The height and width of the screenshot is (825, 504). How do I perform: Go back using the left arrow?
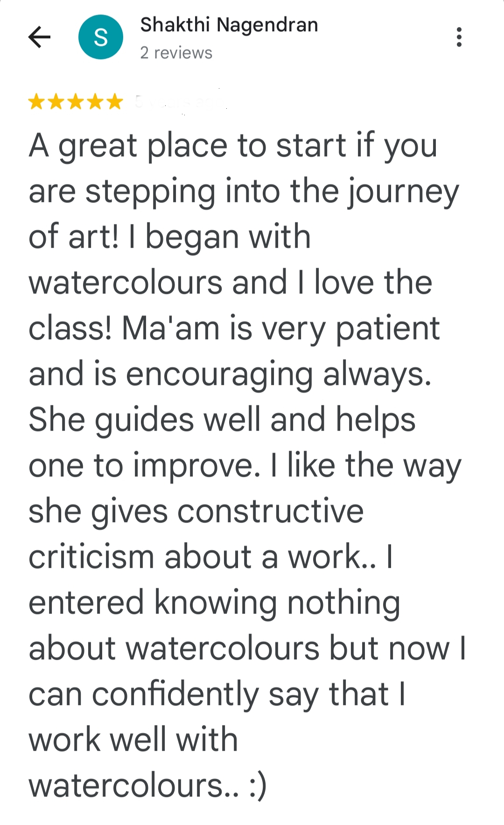pyautogui.click(x=39, y=37)
